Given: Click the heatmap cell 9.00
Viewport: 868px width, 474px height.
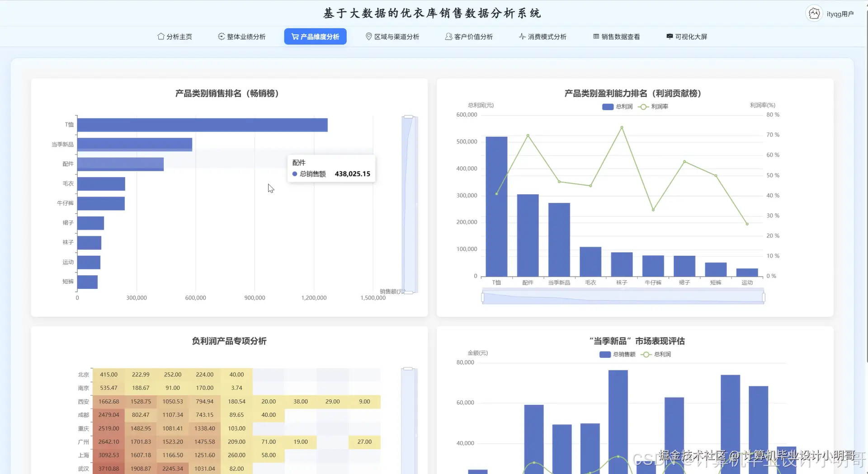Looking at the screenshot, I should pos(364,402).
